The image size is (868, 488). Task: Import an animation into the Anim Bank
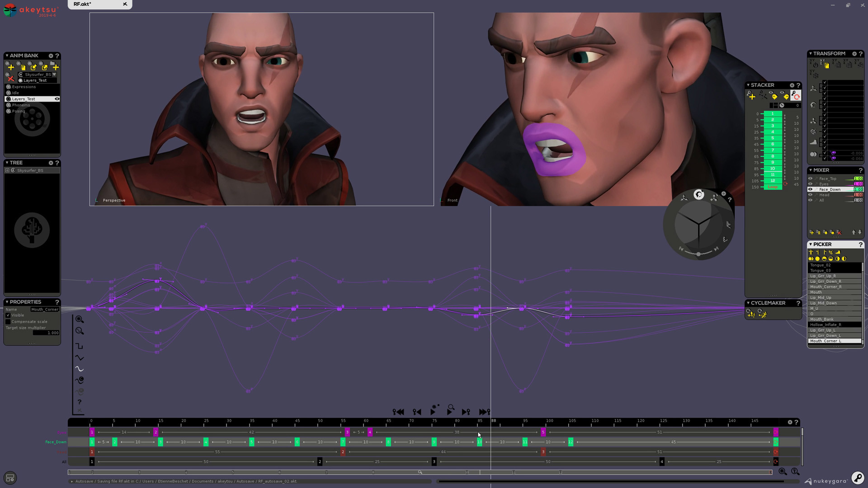coord(34,67)
